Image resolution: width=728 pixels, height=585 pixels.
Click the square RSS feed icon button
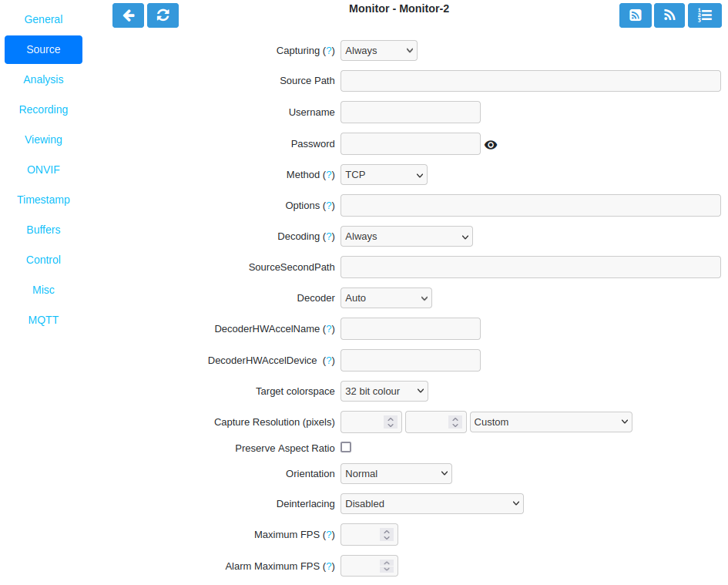pyautogui.click(x=635, y=15)
